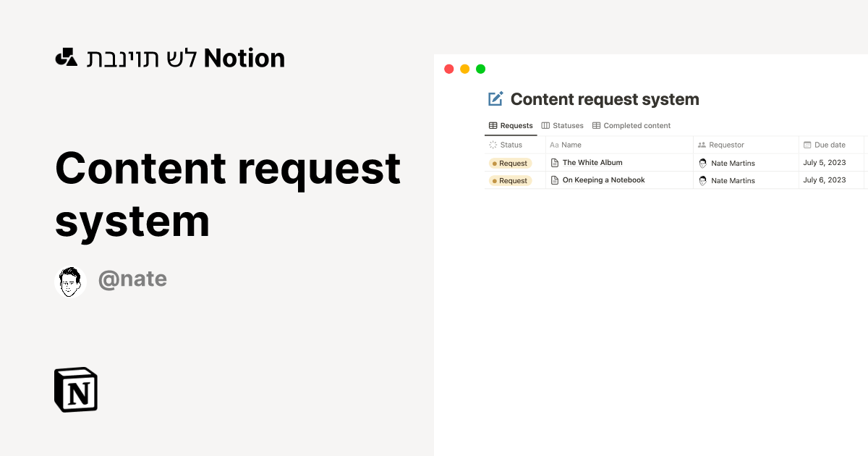Select the July 5, 2023 due date cell

[825, 162]
